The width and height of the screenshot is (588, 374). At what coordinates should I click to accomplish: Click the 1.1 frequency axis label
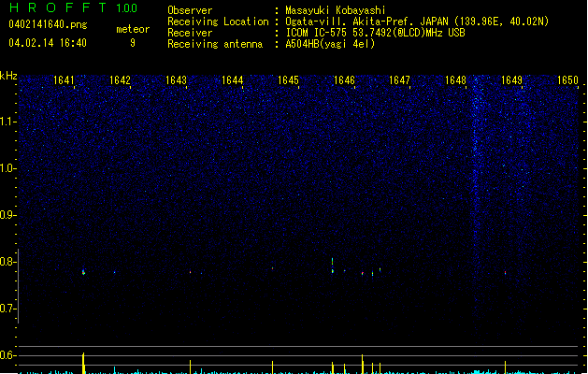[7, 122]
